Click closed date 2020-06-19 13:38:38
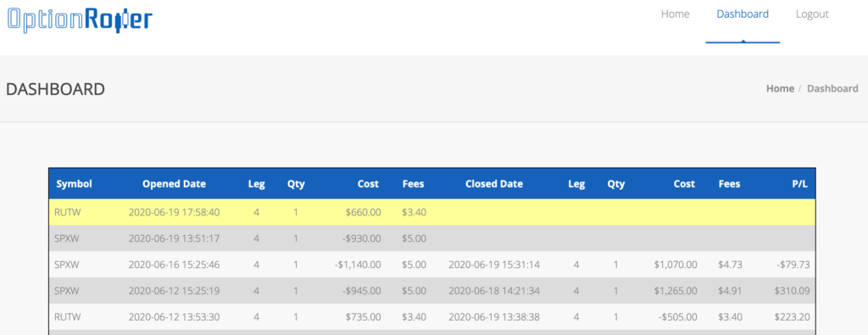This screenshot has width=868, height=335. coord(494,317)
